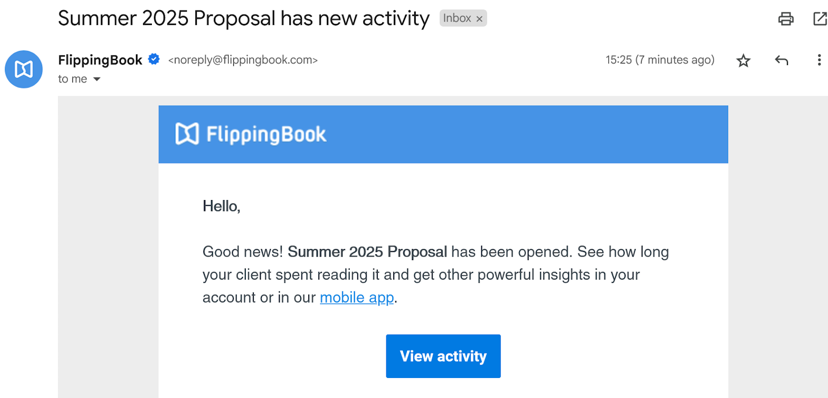
Task: Click the FlippingBook sender avatar
Action: [24, 69]
